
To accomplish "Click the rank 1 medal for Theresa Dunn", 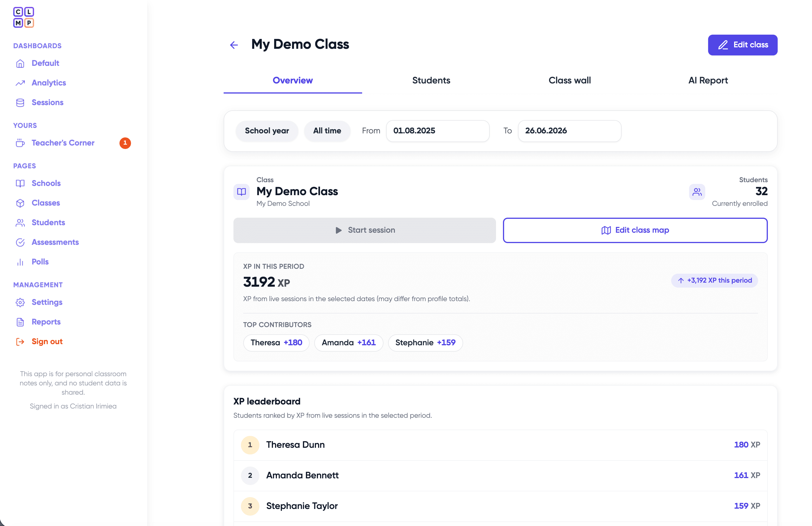I will pyautogui.click(x=250, y=445).
